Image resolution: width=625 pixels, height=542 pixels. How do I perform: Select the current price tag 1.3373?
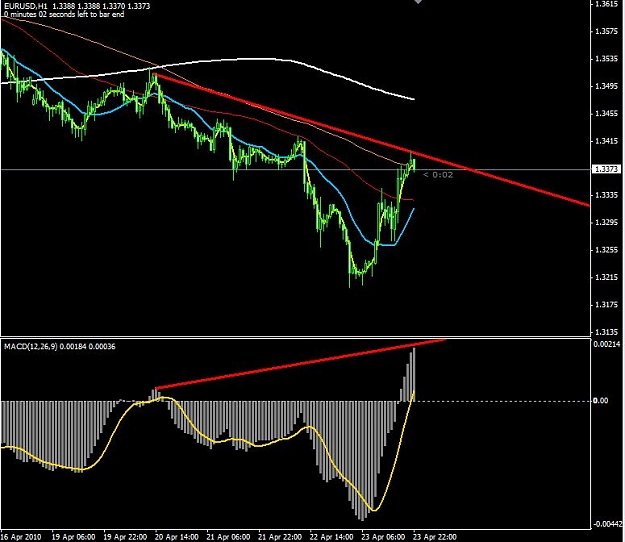point(606,169)
